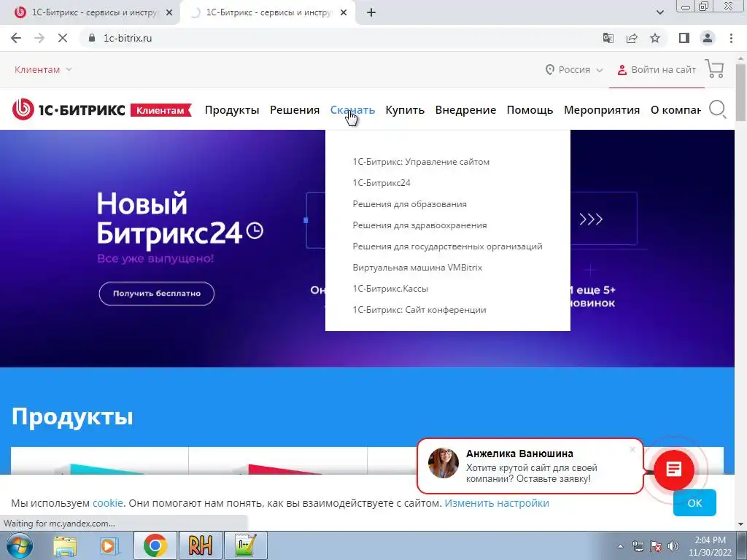Choose Решения для образования
747x560 pixels.
[x=410, y=204]
